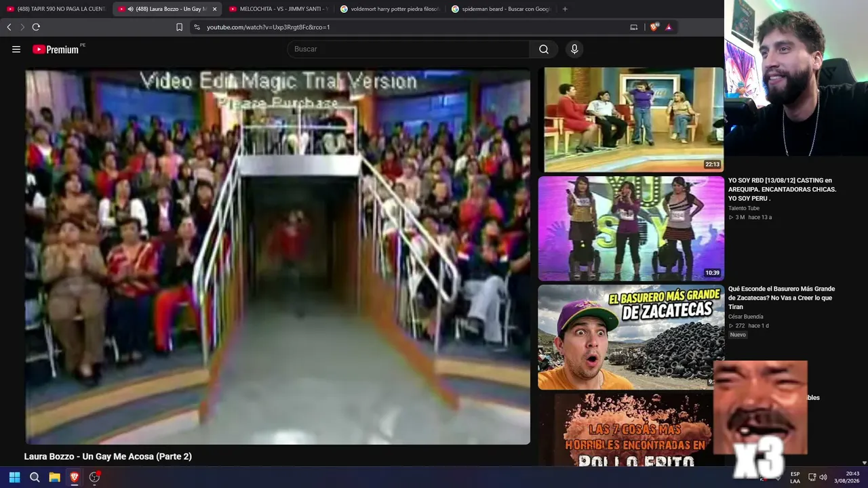
Task: Go back with the browser back arrow
Action: tap(9, 27)
